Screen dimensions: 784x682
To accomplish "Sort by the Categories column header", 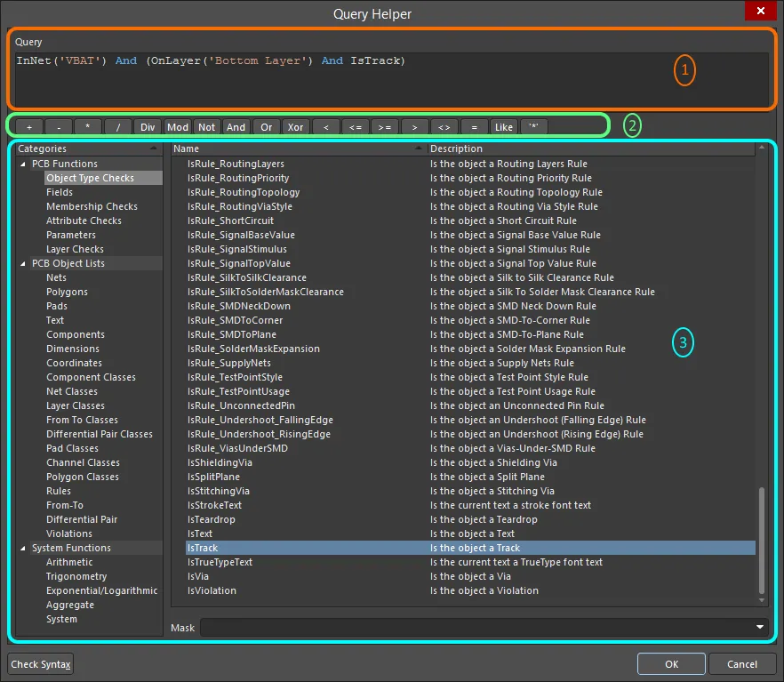I will tap(89, 148).
